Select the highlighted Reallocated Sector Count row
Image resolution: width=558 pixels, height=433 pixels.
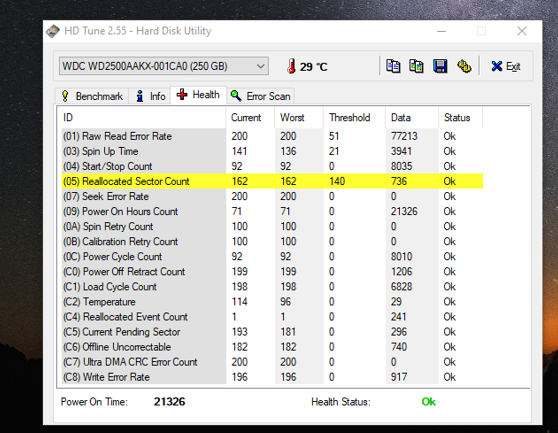272,181
